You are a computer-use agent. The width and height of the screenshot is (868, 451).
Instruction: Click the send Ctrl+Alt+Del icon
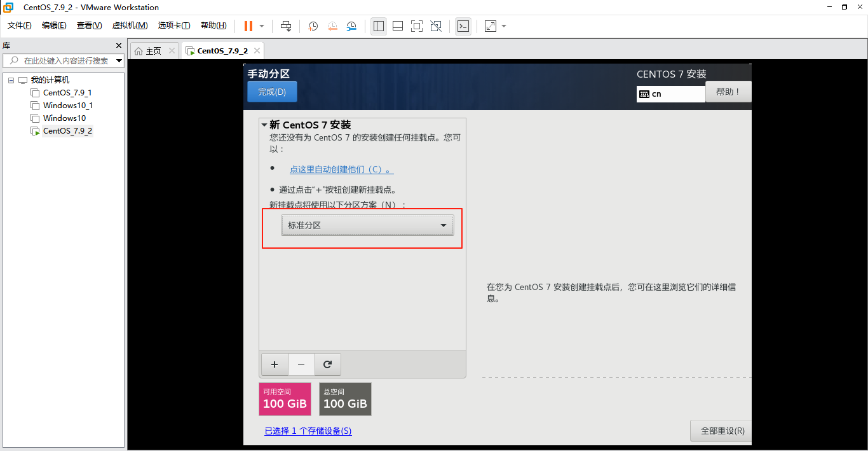click(x=286, y=26)
